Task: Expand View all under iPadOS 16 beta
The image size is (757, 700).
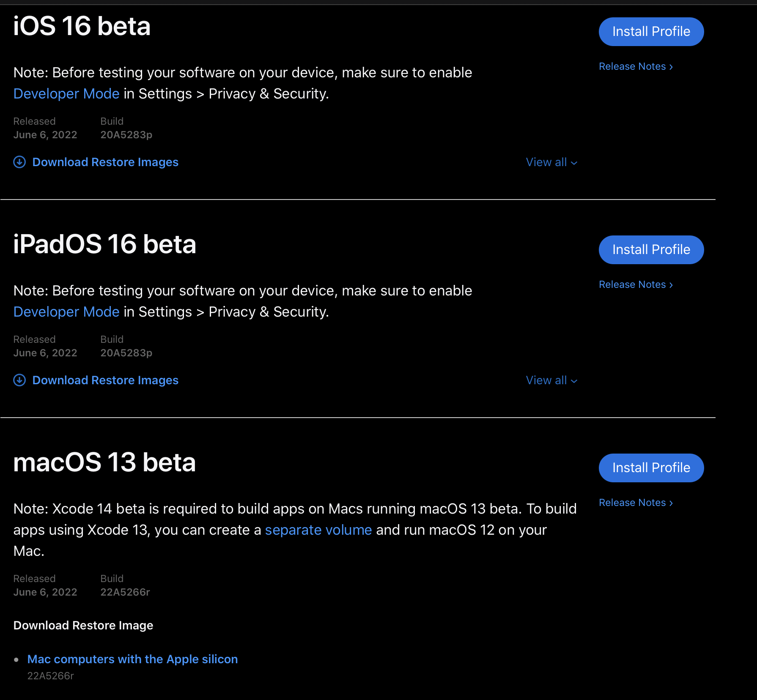Action: click(551, 380)
